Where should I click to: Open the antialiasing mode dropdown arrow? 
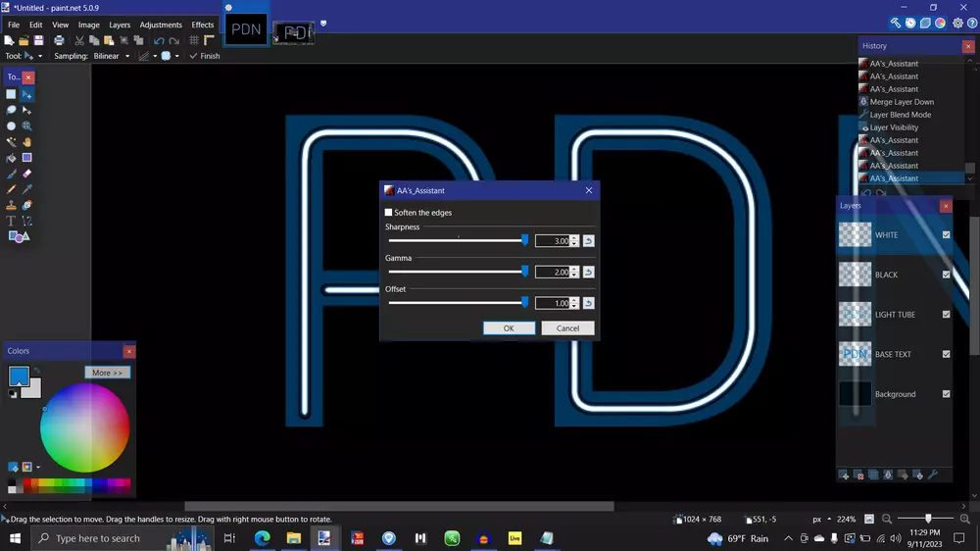coord(155,56)
